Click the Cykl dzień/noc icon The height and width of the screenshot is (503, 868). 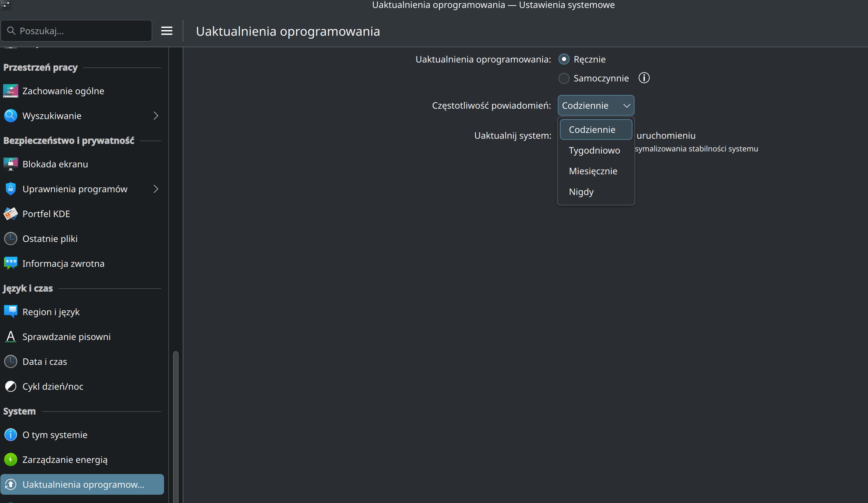(11, 386)
